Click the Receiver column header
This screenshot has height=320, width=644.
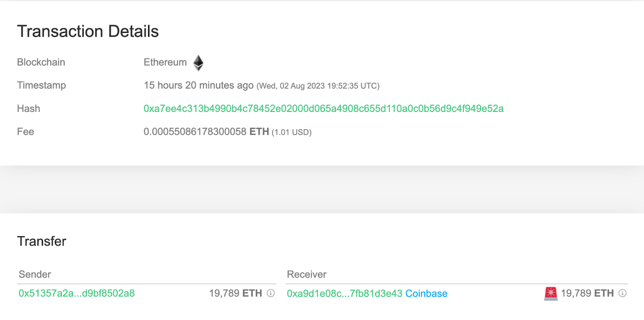coord(306,275)
